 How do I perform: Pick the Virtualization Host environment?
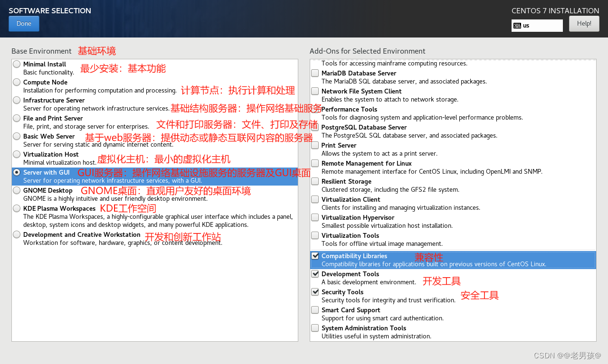17,154
